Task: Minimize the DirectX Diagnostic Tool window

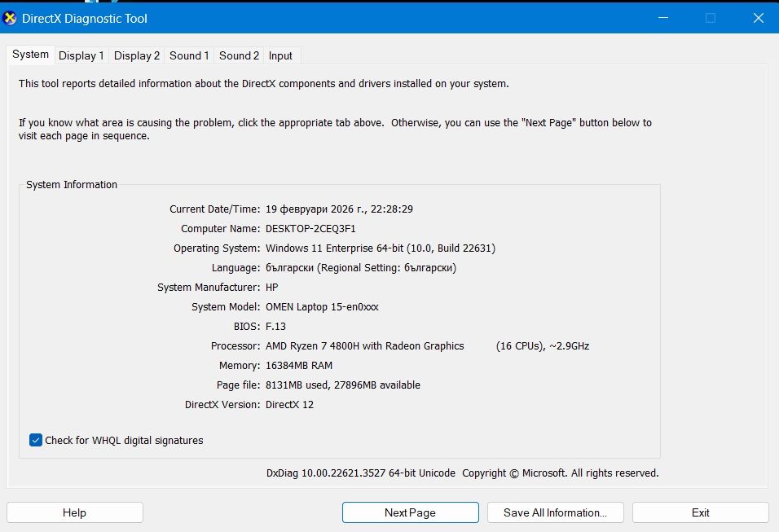Action: 664,18
